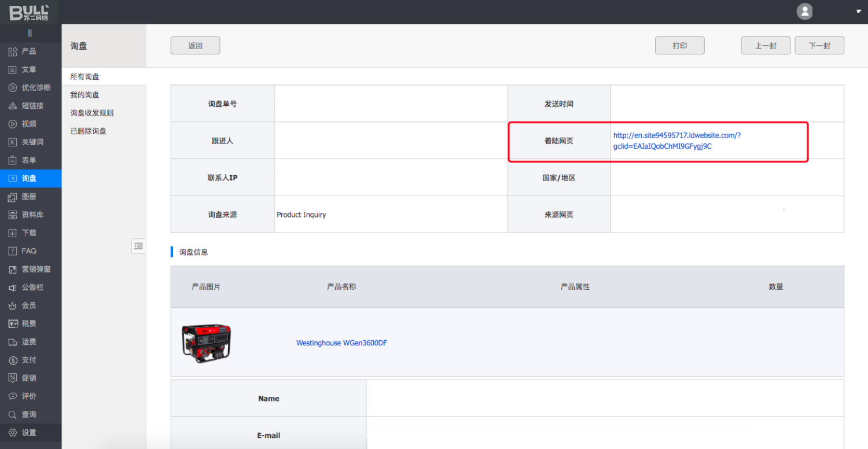Click the 关键词 sidebar icon
Viewport: 868px width, 449px height.
pyautogui.click(x=13, y=142)
